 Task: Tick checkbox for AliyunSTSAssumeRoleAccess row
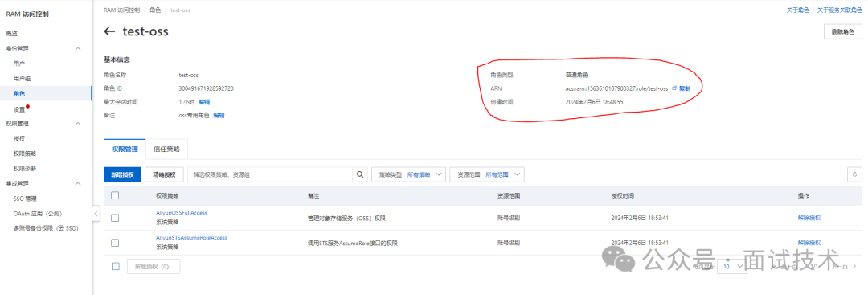(115, 243)
